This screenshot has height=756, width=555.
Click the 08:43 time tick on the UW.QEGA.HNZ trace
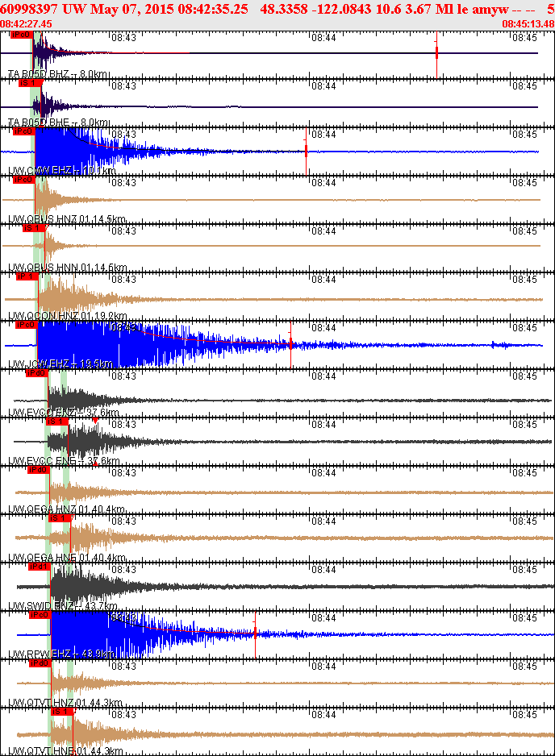point(124,472)
